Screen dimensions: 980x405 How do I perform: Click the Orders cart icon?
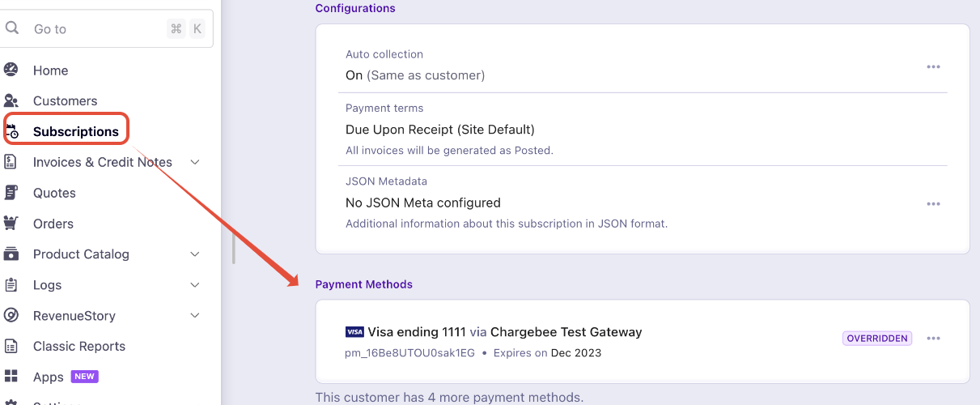(x=11, y=224)
